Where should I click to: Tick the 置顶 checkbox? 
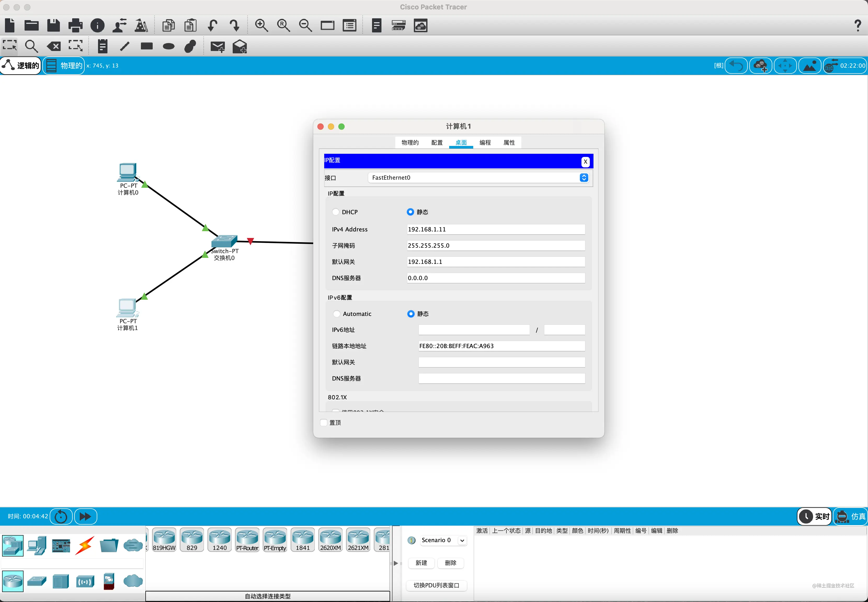[x=323, y=422]
